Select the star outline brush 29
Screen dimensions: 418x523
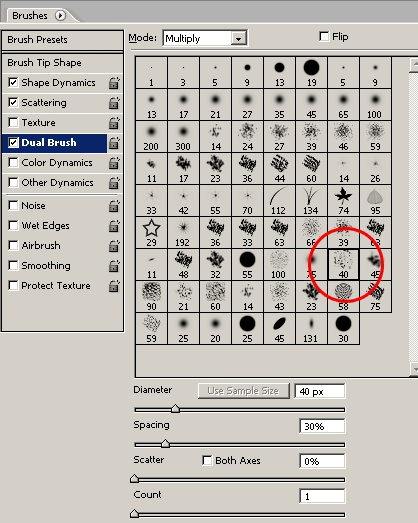tap(151, 232)
